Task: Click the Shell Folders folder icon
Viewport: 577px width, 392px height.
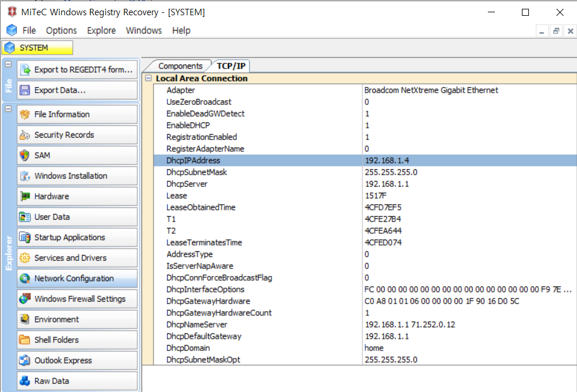Action: [x=25, y=340]
